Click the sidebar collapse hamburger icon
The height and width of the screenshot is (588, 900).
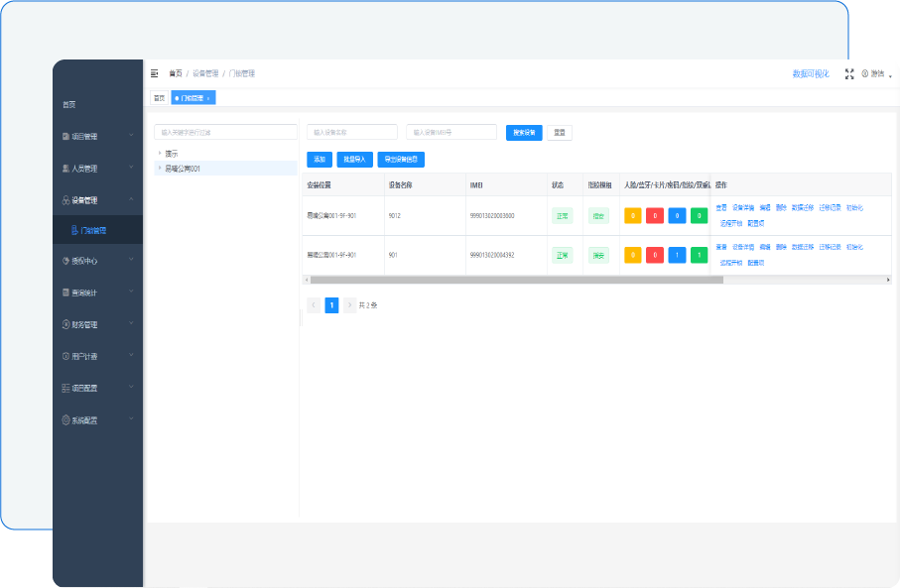click(155, 73)
